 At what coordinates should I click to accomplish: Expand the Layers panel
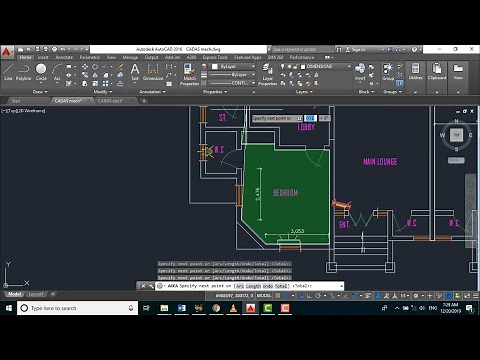click(x=304, y=92)
